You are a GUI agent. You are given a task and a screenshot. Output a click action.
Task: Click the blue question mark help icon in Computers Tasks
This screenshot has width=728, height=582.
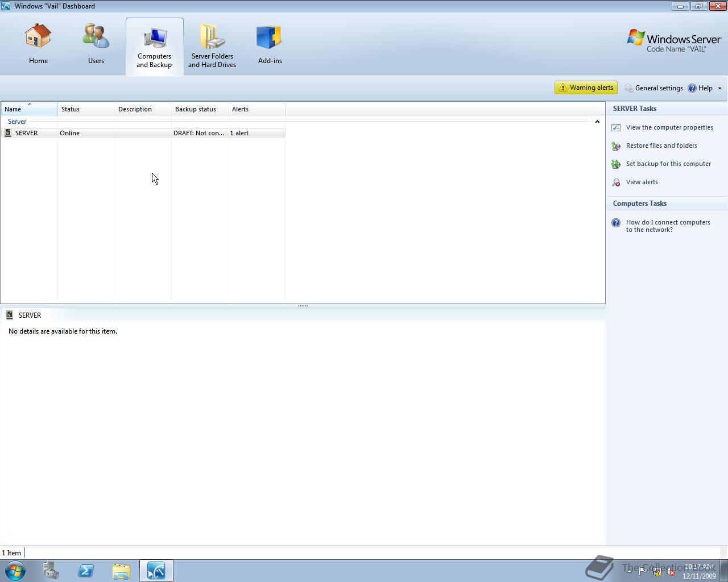[x=616, y=223]
